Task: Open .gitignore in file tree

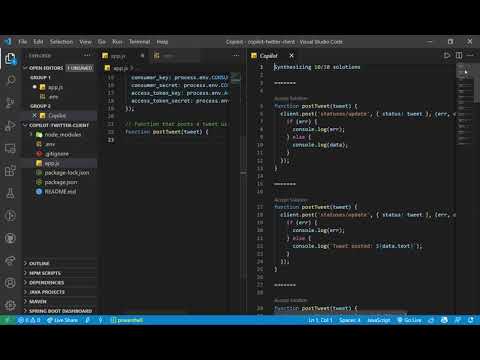Action: (60, 154)
